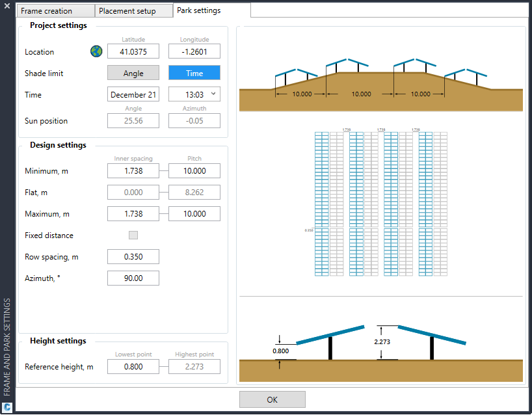Edit the Azimuth value 90.00
532x415 pixels.
pyautogui.click(x=133, y=278)
